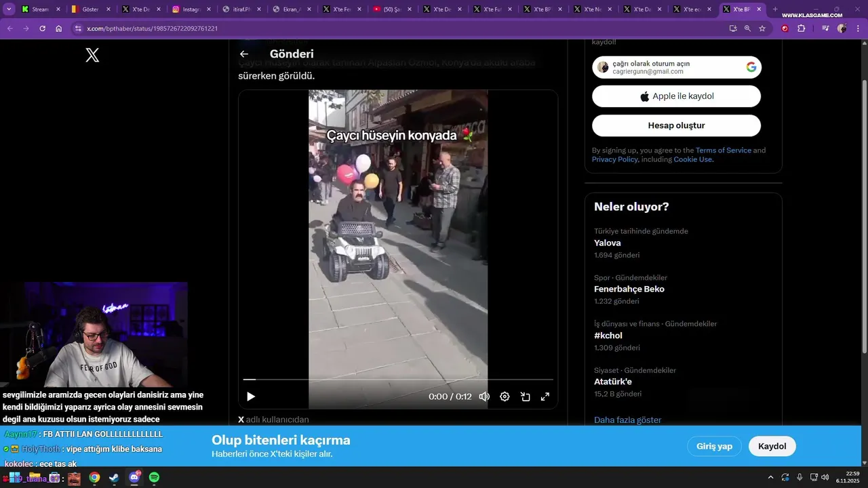Open Spotify from the taskbar
This screenshot has width=868, height=488.
pyautogui.click(x=154, y=478)
